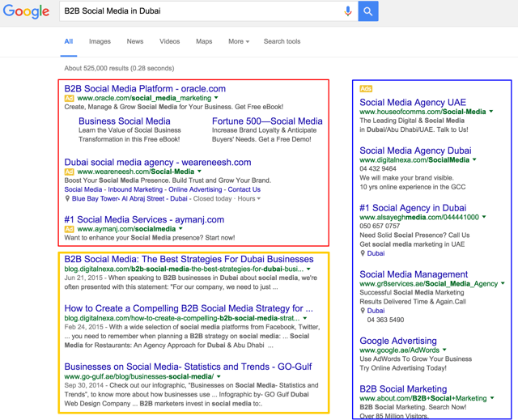
Task: Open Social Media Agency UAE ad
Action: 413,102
